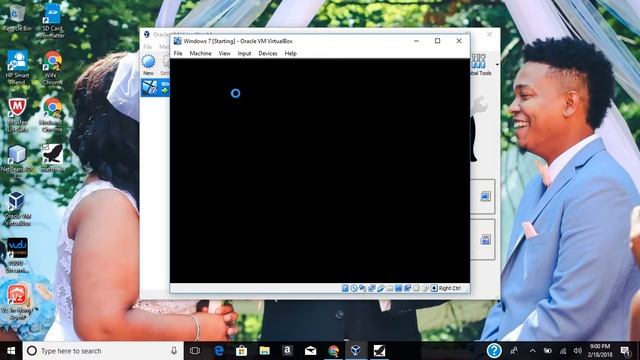
Task: Click the host key keyboard icon
Action: pyautogui.click(x=434, y=288)
